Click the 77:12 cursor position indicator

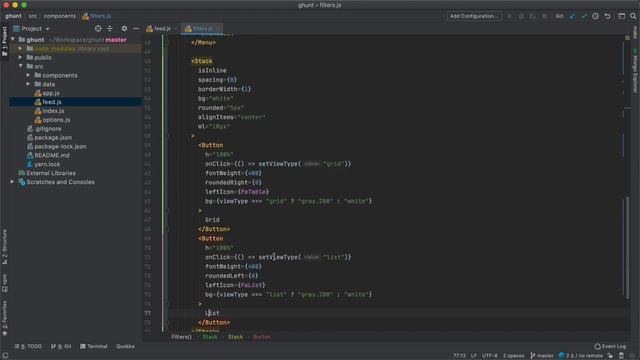[459, 356]
